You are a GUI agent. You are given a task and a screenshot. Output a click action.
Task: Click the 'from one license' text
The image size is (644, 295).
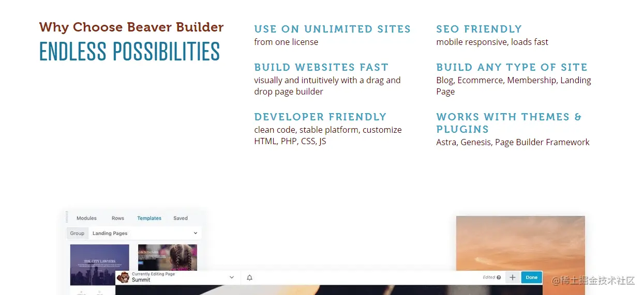point(286,42)
